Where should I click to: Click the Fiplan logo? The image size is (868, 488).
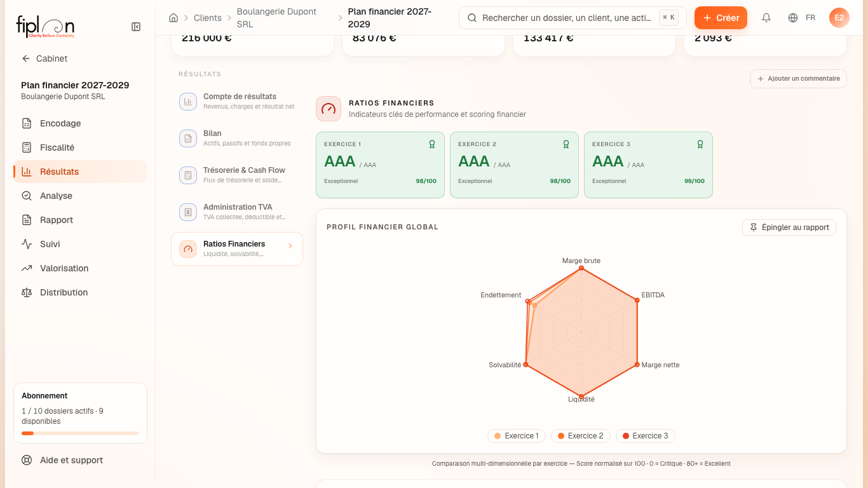click(x=45, y=27)
